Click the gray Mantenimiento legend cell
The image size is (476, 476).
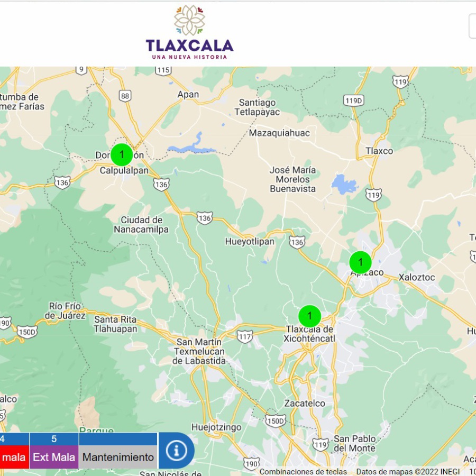click(x=118, y=457)
